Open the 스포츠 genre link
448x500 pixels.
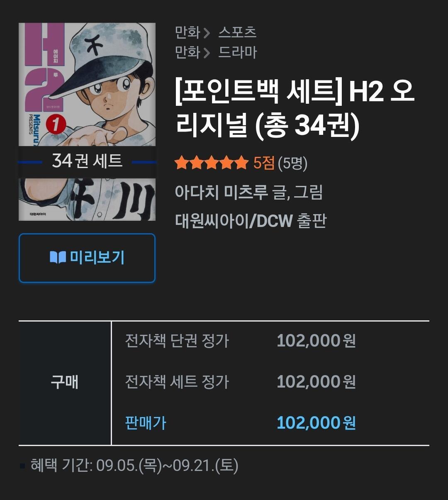(x=237, y=32)
